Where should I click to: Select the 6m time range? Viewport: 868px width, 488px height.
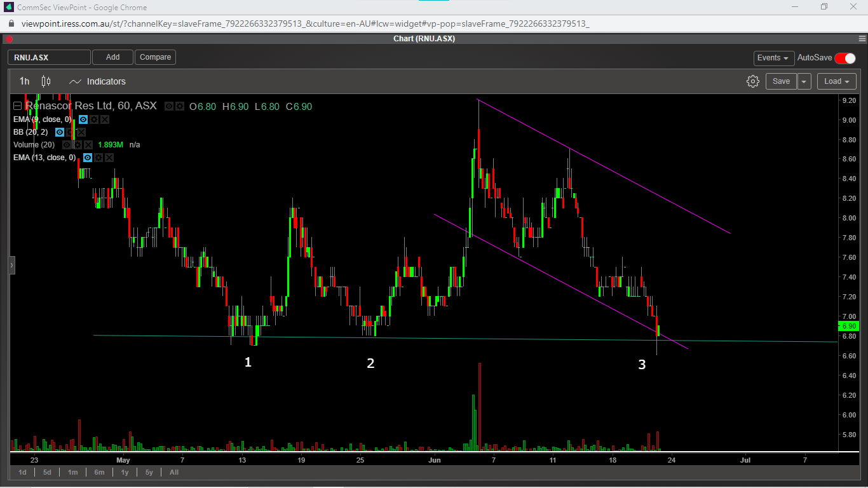pyautogui.click(x=99, y=472)
